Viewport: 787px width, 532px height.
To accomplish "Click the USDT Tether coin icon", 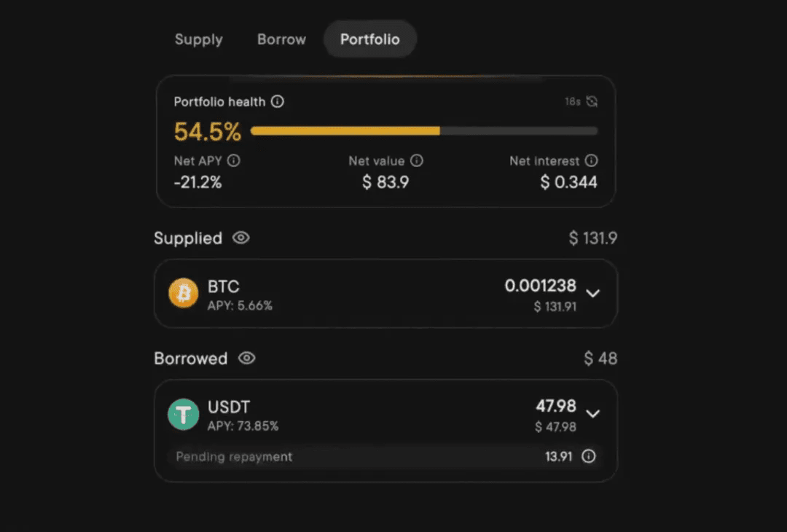I will point(184,414).
